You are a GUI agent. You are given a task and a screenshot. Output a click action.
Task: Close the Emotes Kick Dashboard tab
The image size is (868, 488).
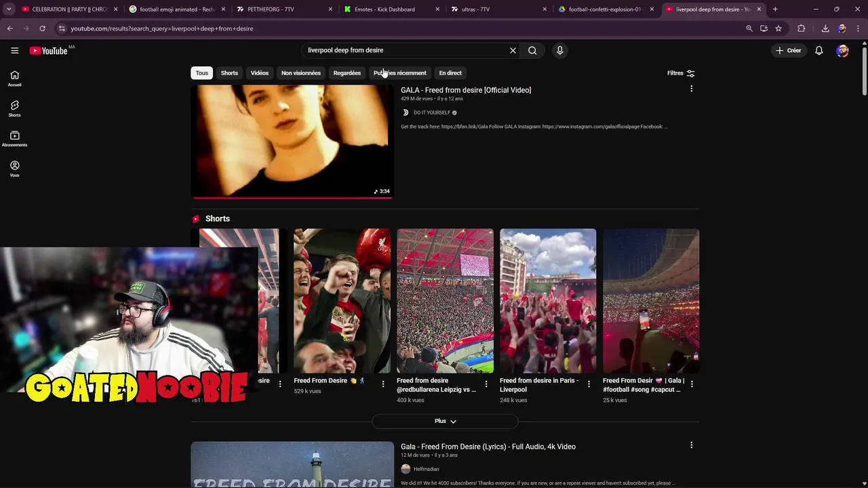click(437, 9)
